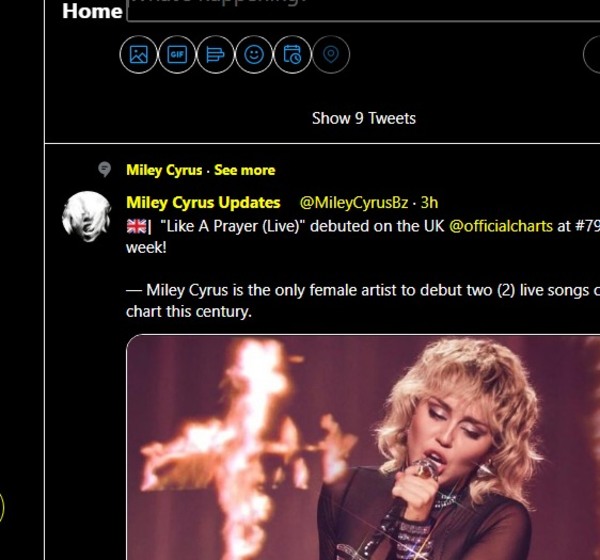600x560 pixels.
Task: Click the Home heading
Action: coord(92,12)
